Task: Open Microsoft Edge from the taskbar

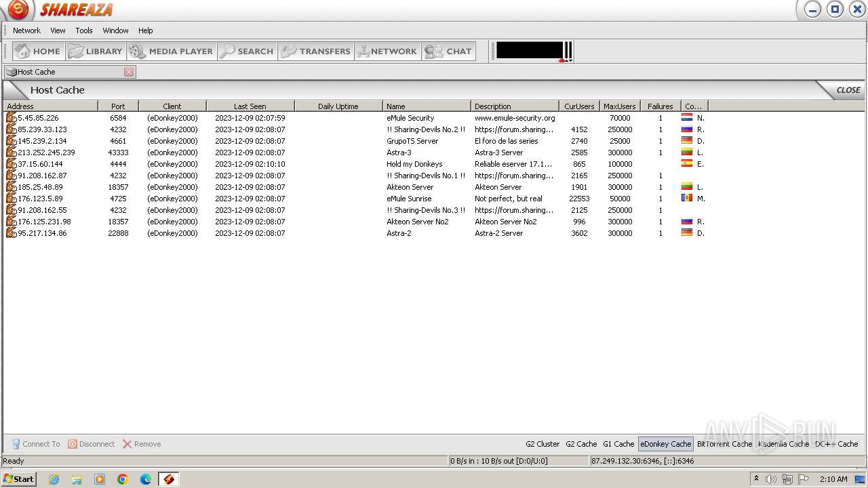Action: [x=146, y=479]
